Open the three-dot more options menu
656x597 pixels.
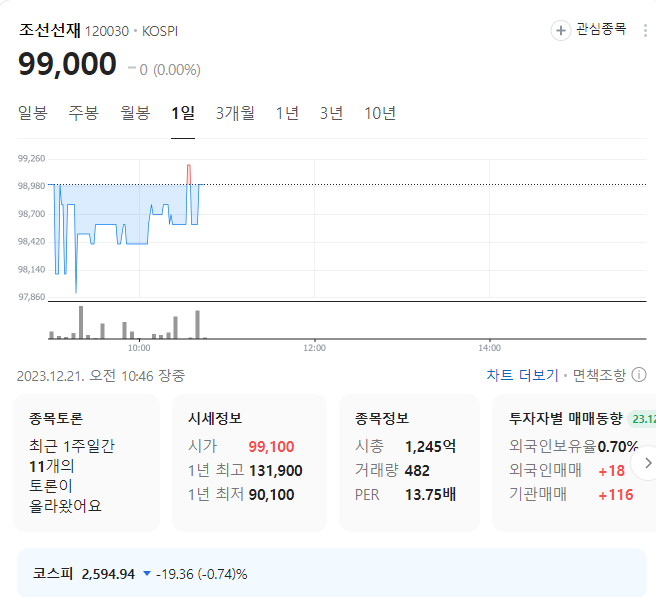(645, 31)
